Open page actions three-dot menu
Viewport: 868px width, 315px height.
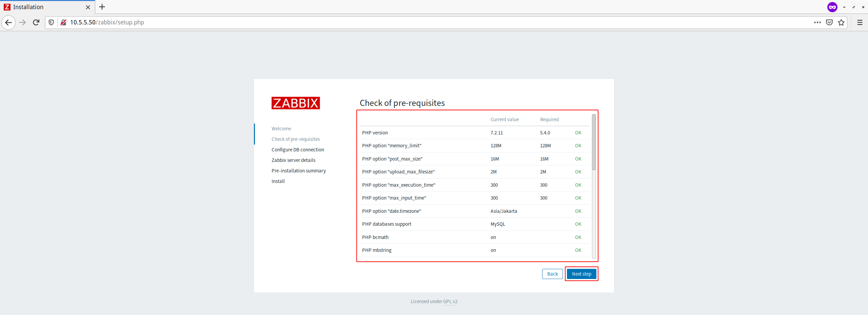(817, 22)
